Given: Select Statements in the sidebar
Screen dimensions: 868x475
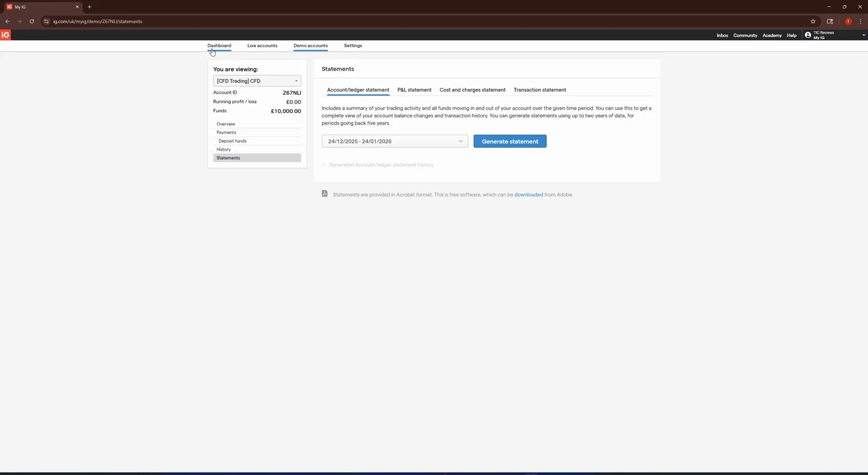Looking at the screenshot, I should pyautogui.click(x=257, y=158).
